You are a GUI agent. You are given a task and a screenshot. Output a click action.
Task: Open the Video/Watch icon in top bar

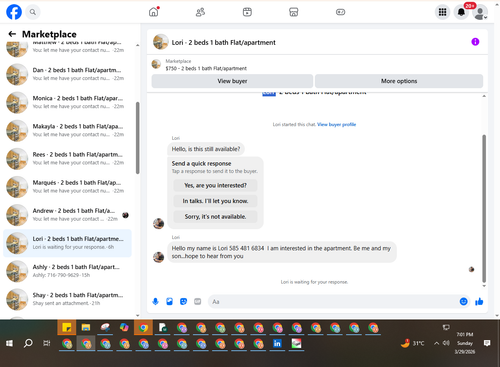point(247,12)
